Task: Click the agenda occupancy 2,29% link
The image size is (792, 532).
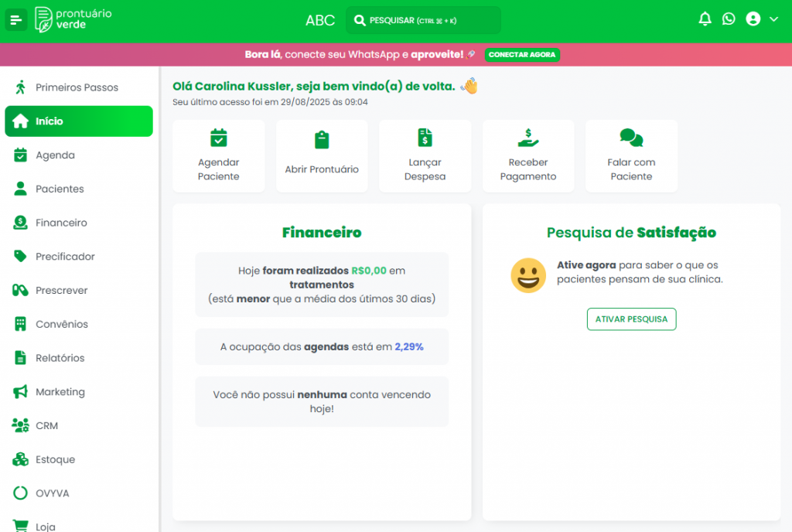Action: (x=408, y=347)
